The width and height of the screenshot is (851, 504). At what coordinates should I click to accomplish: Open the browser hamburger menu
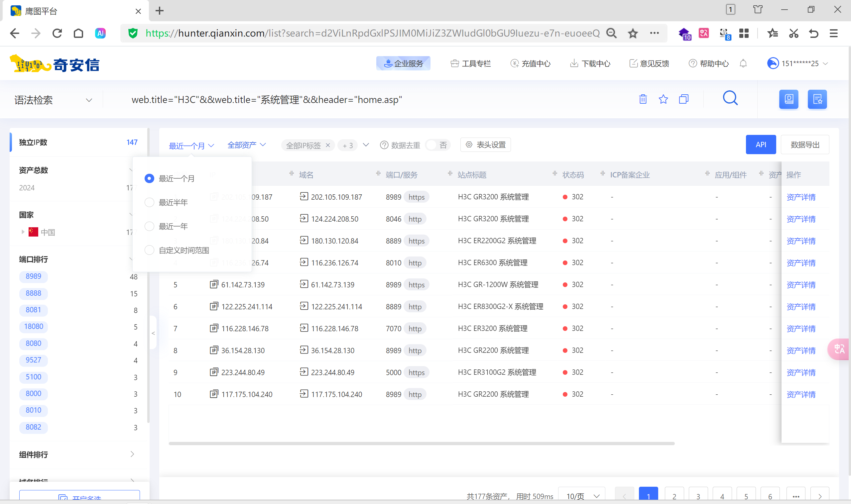click(x=833, y=33)
